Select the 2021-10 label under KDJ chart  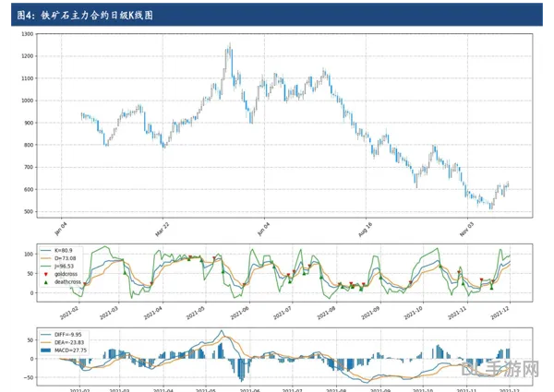(413, 313)
